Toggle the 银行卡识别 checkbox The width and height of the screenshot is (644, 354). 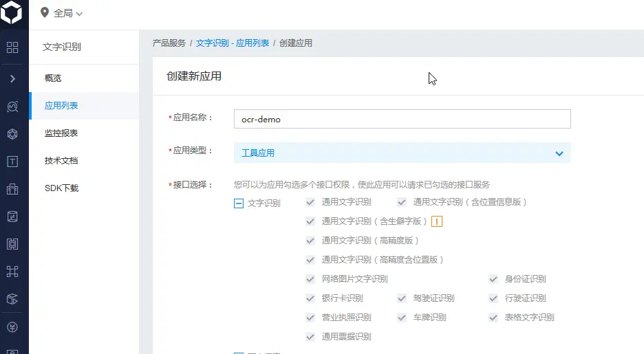310,298
